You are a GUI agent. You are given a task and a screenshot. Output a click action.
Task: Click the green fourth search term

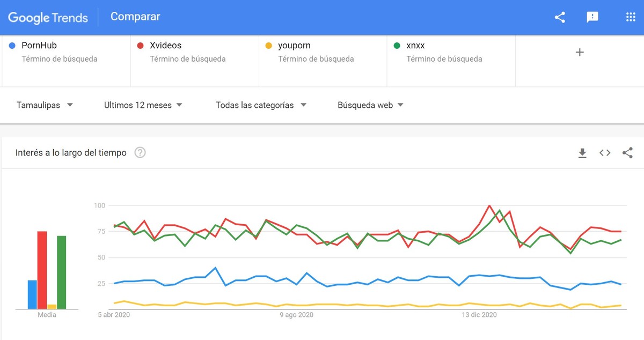coord(415,46)
